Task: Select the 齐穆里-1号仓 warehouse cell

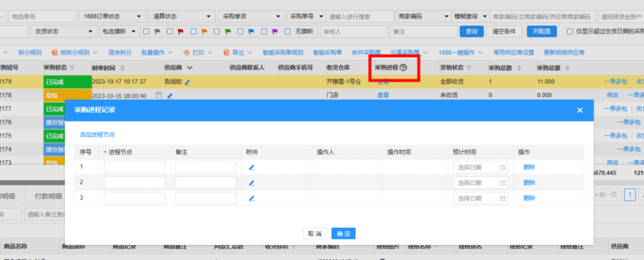Action: [343, 82]
